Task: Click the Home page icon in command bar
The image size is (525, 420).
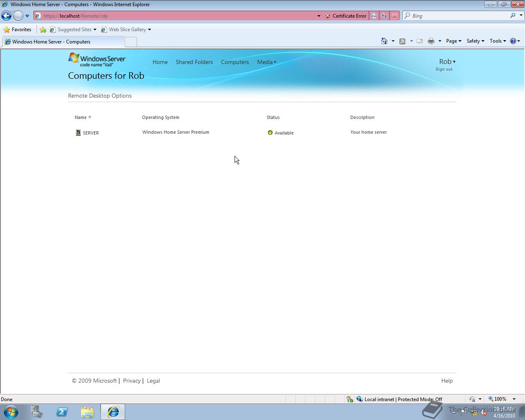Action: 384,41
